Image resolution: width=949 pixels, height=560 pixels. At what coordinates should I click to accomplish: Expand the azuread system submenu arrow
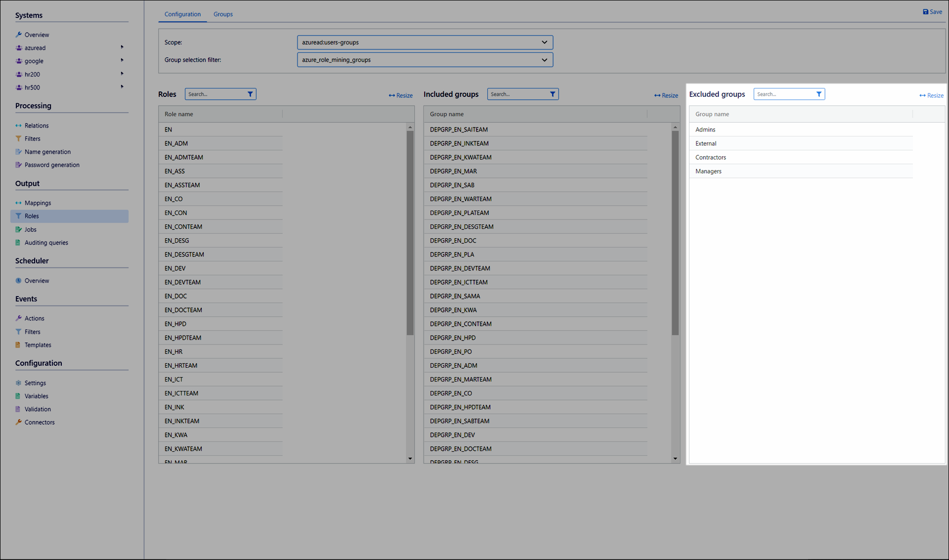(x=122, y=47)
